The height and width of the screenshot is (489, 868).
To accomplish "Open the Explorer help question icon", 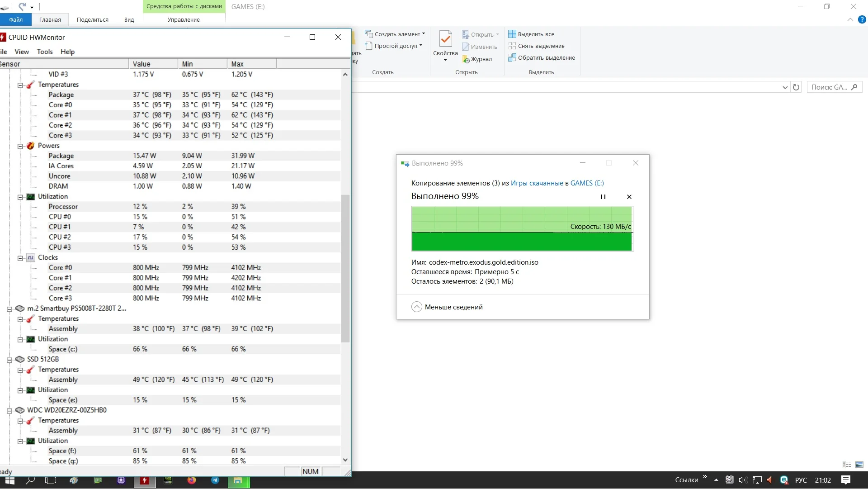I will coord(862,19).
